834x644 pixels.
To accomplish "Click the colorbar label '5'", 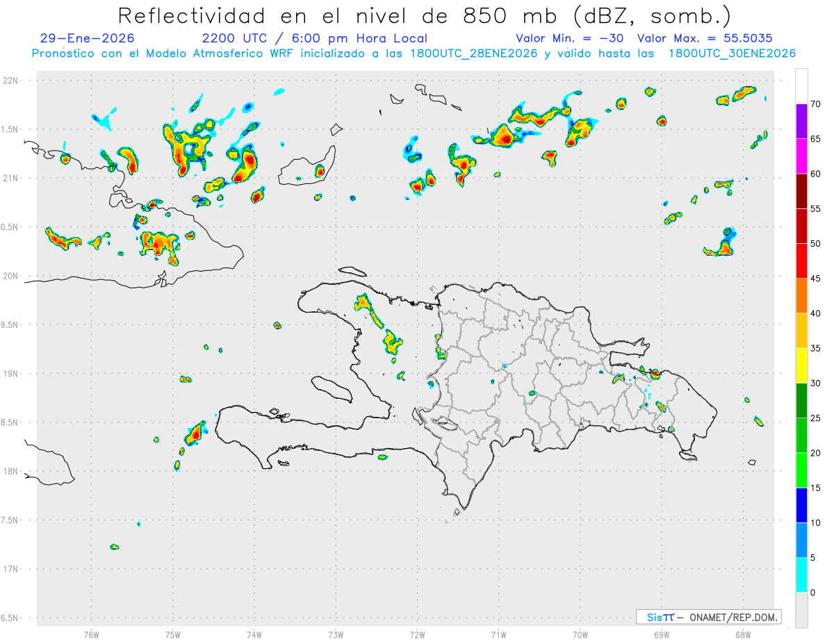I will point(813,558).
